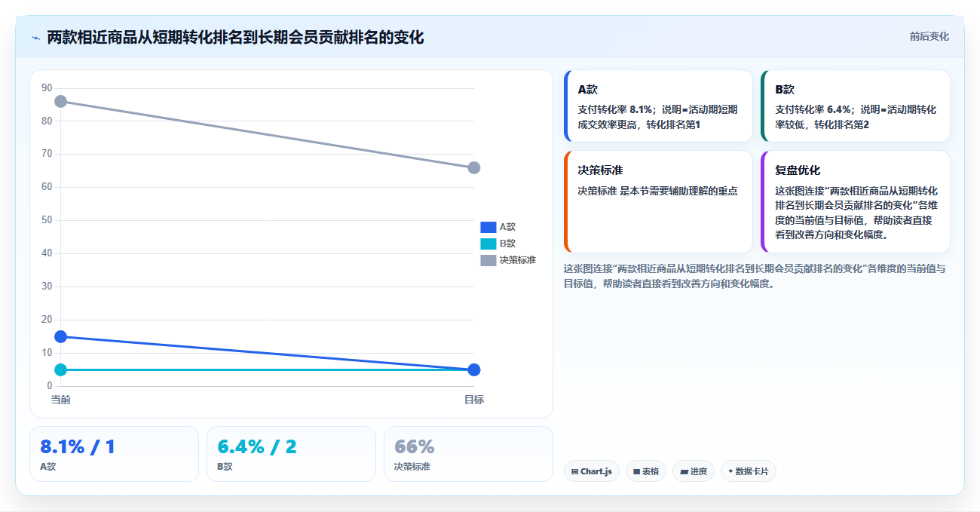Viewport: 980px width, 512px height.
Task: Toggle the A款 legend color swatch
Action: point(488,227)
